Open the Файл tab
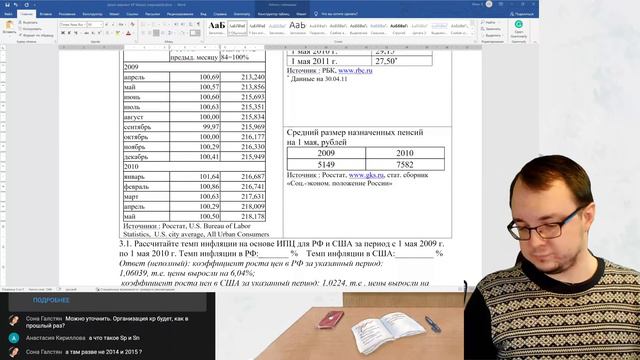640x360 pixels. (8, 14)
